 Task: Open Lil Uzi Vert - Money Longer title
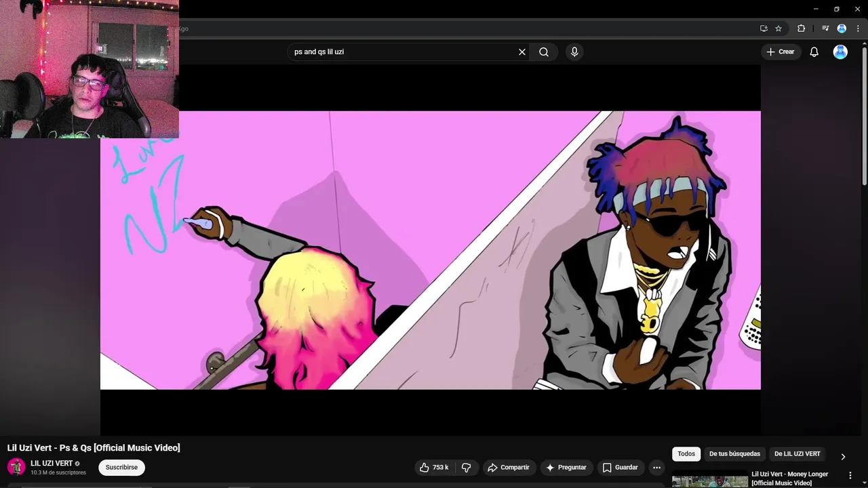[x=790, y=479]
